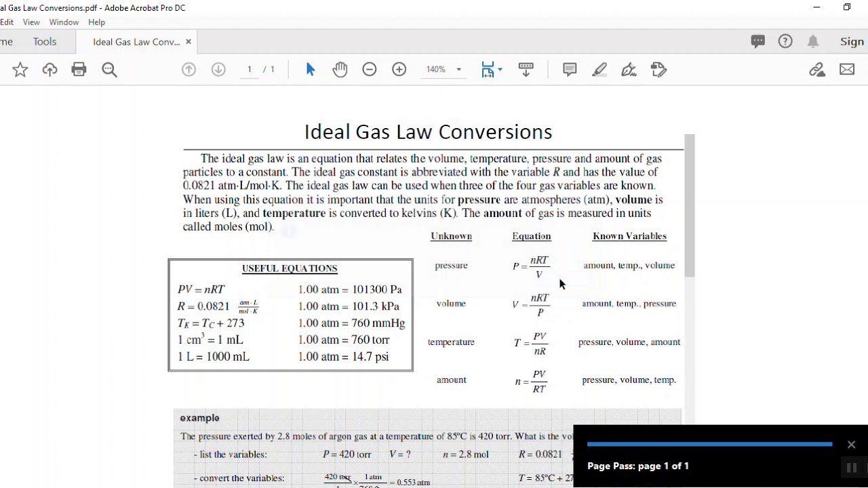Switch to the Tools tab
Image resolution: width=868 pixels, height=488 pixels.
click(x=45, y=41)
